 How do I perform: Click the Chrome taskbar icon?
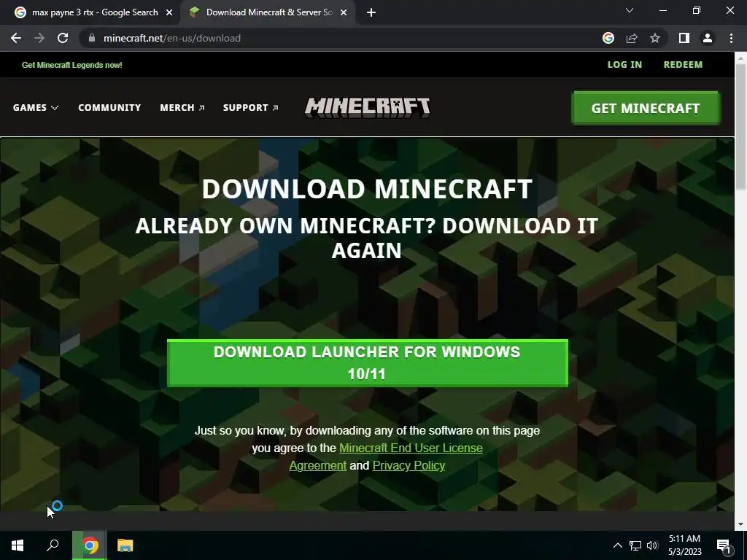(90, 545)
